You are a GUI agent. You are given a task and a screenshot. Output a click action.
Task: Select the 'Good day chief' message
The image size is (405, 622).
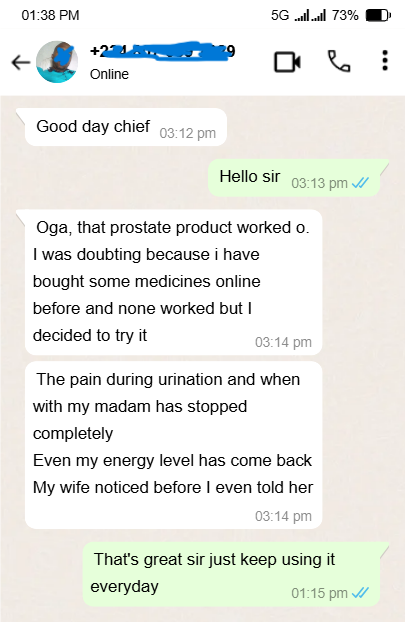tap(126, 127)
